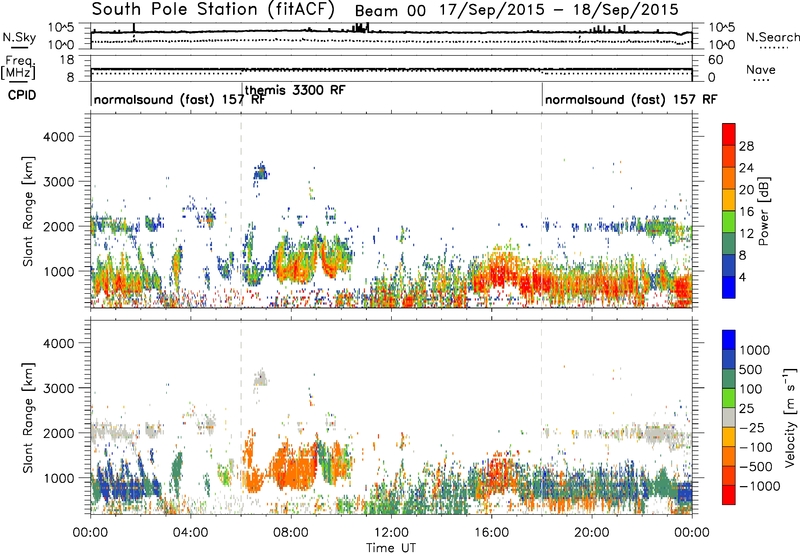Click the "Power [dB]" colorbar title
Viewport: 800px width, 554px height.
point(763,211)
